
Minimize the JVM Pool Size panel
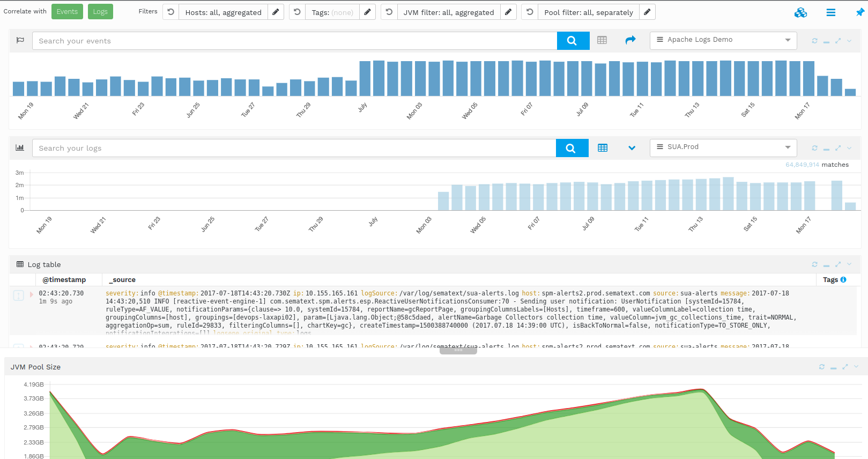[x=833, y=367]
